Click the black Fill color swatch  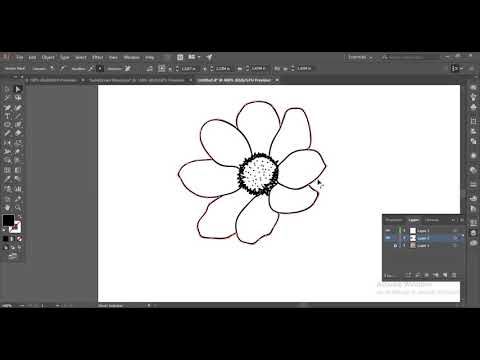pyautogui.click(x=8, y=220)
